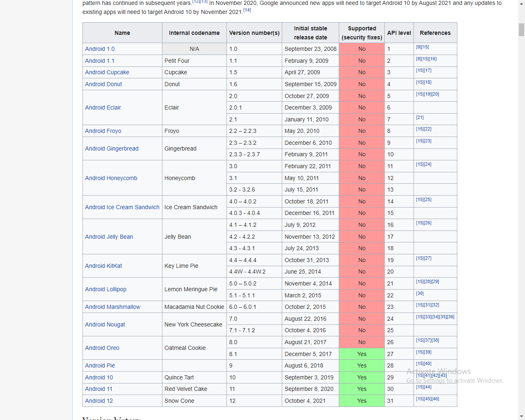The width and height of the screenshot is (525, 420).
Task: Click reference [16] in the Android 1.1 row
Action: 433,59
